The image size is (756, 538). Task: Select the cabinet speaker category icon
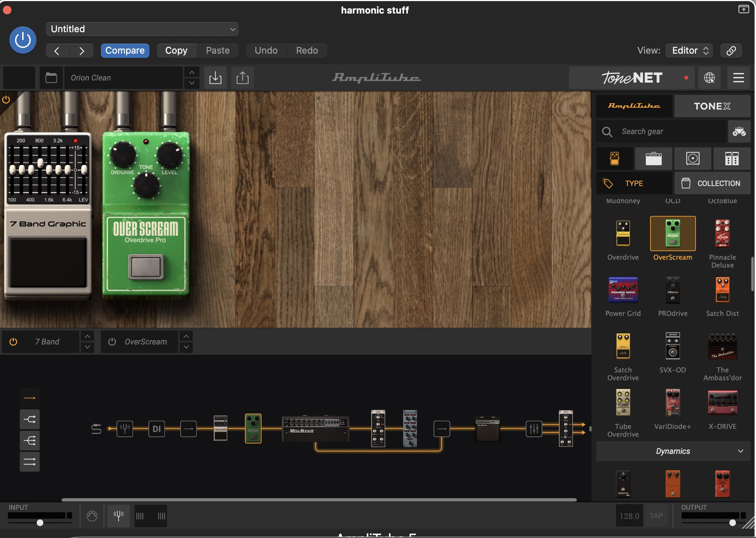pyautogui.click(x=692, y=158)
